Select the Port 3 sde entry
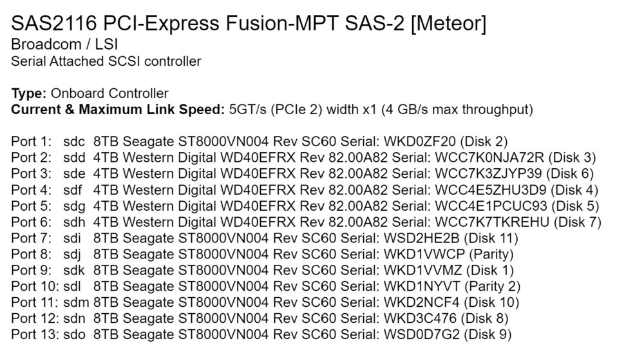Screen dimensions: 644x359 302,174
